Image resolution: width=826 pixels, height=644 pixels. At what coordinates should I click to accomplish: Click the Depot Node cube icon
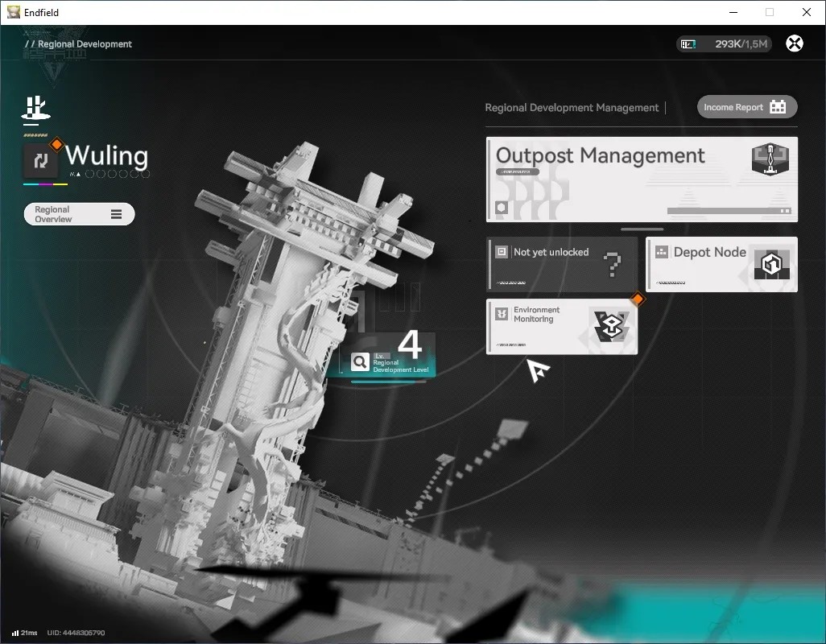(772, 264)
